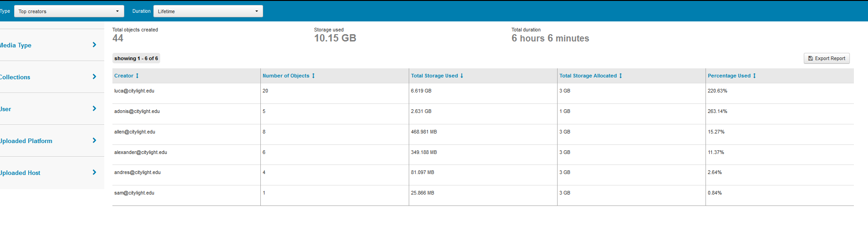Screen dimensions: 868x236
Task: Select creator sam@citylight.edu
Action: [x=134, y=193]
